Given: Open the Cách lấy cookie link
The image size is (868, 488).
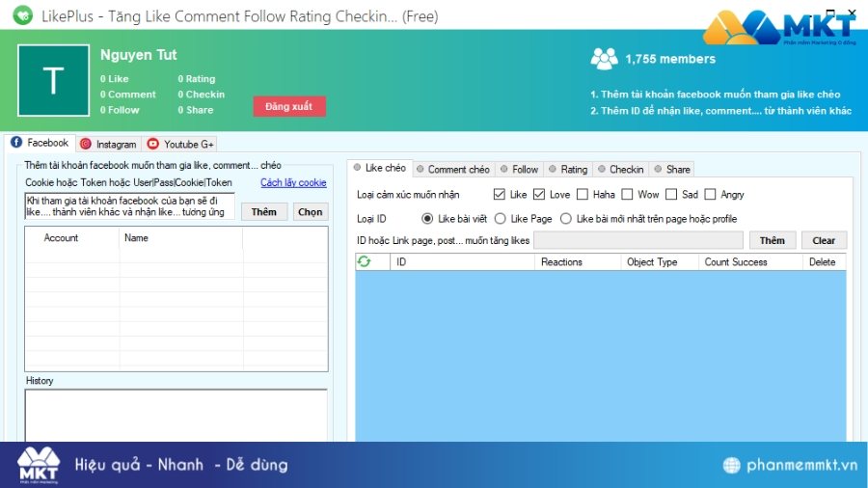Looking at the screenshot, I should (293, 182).
